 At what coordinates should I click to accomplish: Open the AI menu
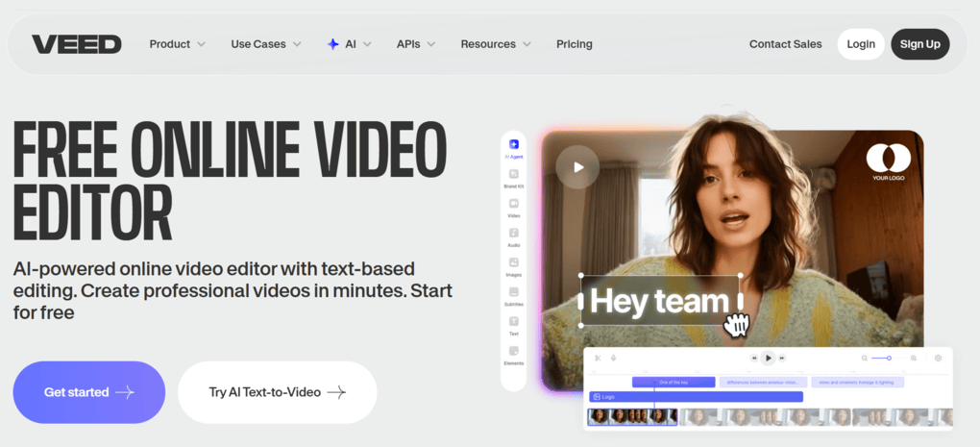click(x=350, y=44)
